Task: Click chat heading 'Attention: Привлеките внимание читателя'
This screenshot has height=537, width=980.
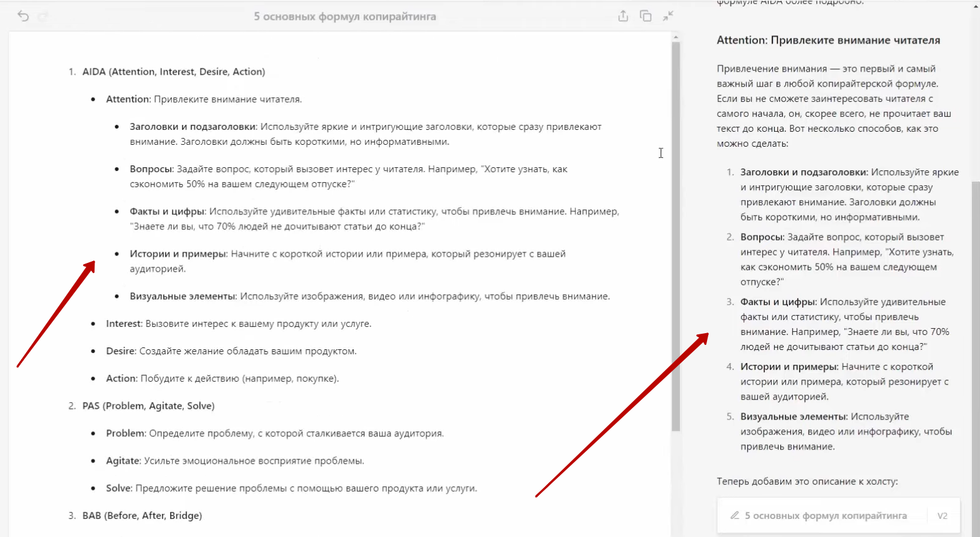Action: pyautogui.click(x=828, y=40)
